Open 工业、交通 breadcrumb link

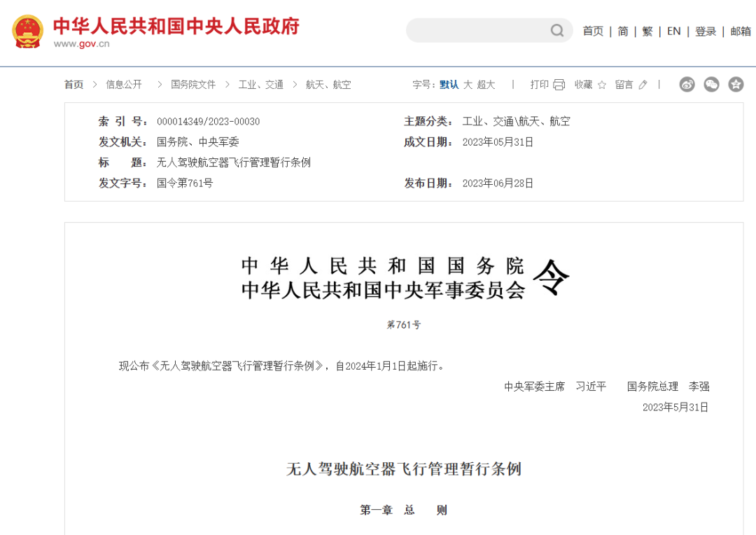click(261, 85)
